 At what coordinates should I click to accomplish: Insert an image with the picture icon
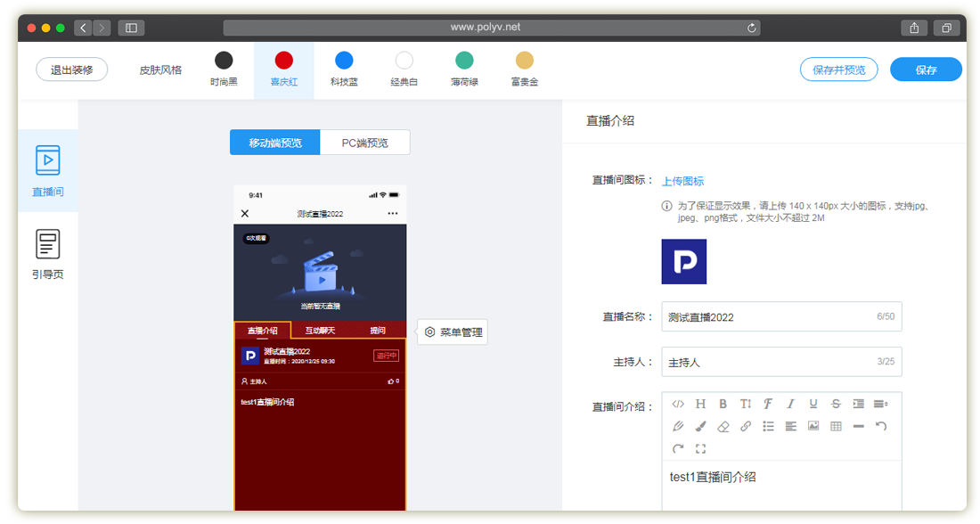point(813,426)
